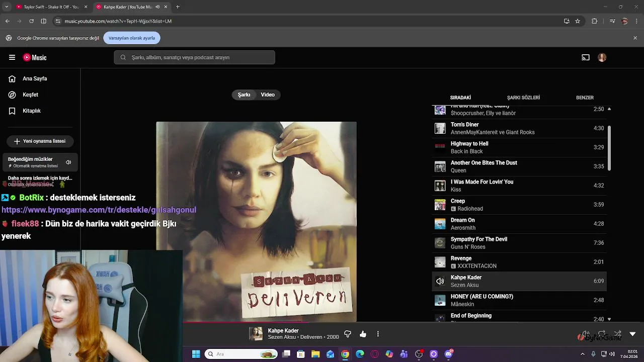Click the bynogame destekle link in chat

(x=99, y=210)
